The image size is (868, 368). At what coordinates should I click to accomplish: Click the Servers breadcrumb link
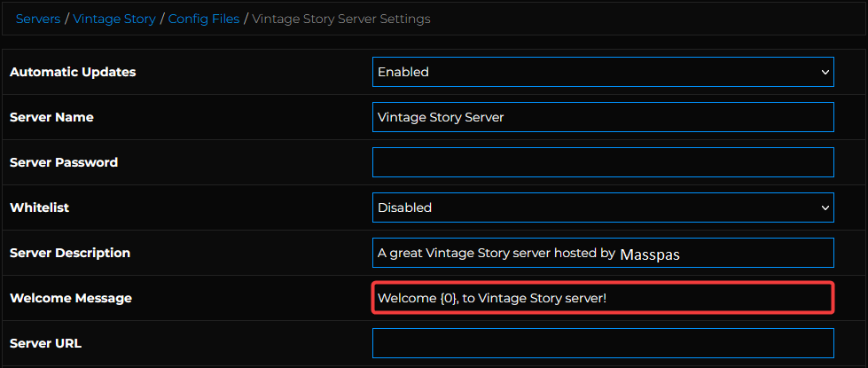click(38, 19)
